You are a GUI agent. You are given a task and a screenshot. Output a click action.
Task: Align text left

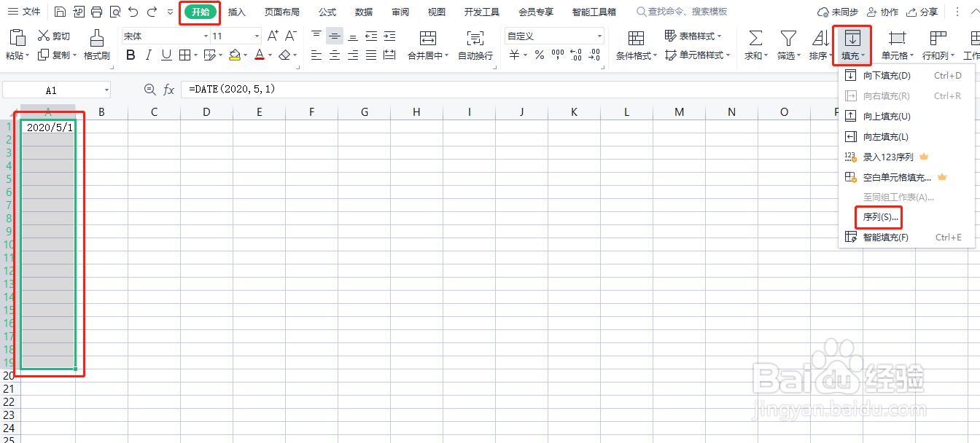coord(316,55)
